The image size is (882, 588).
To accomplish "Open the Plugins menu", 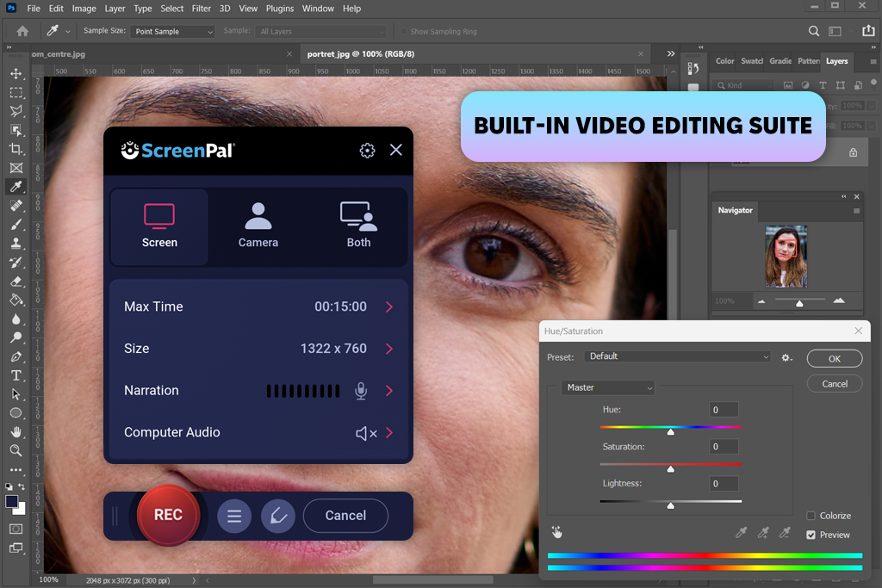I will coord(280,9).
